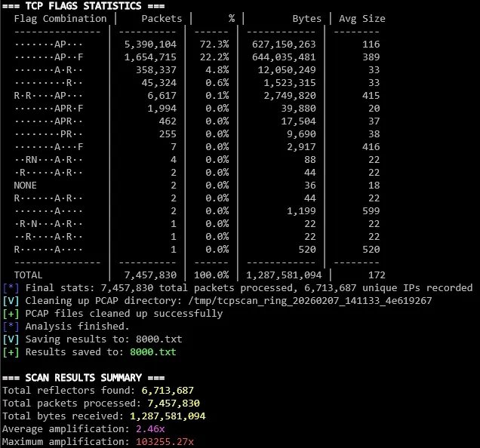Click bytes value 9,690
Image resolution: width=480 pixels, height=448 pixels.
[x=301, y=134]
